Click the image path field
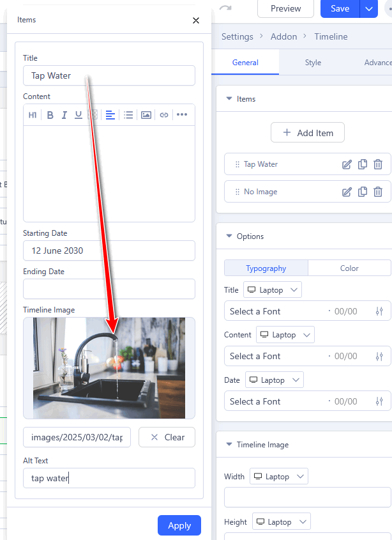The width and height of the screenshot is (392, 540). tap(77, 437)
